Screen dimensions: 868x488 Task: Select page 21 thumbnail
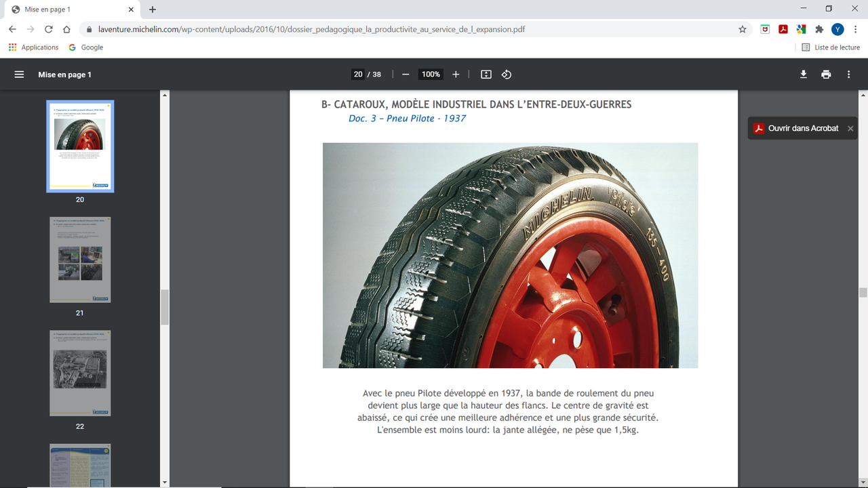(80, 260)
